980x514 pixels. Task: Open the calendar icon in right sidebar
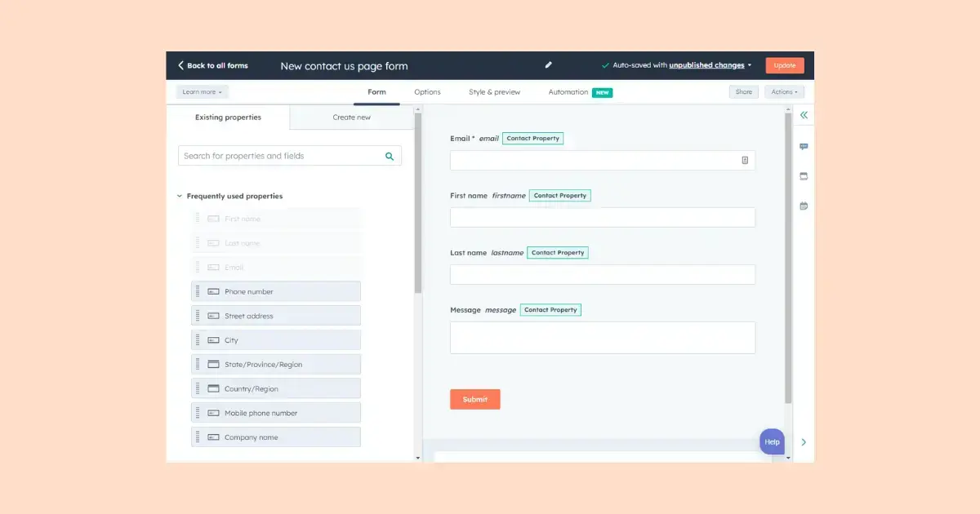pos(803,206)
